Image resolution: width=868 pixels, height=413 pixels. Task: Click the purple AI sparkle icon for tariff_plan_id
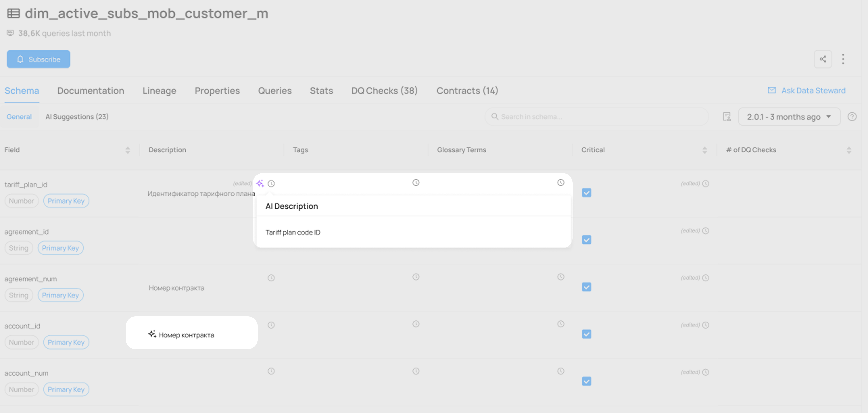[260, 184]
